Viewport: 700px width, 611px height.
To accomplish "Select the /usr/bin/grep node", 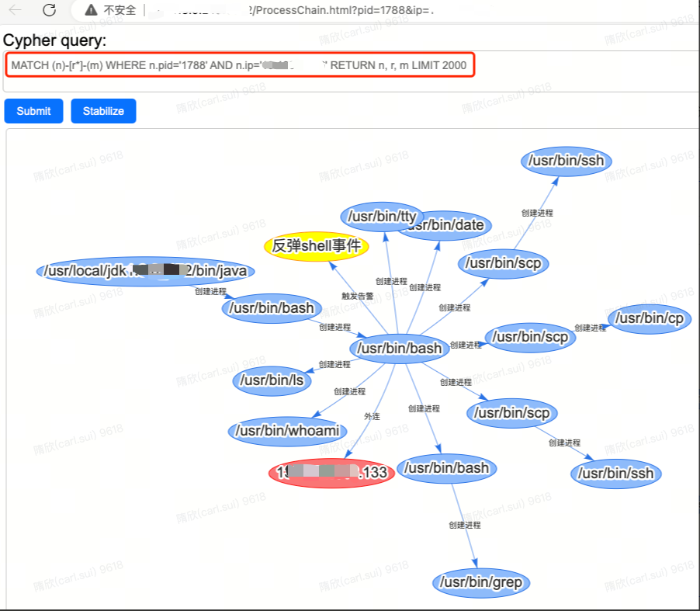I will coord(481,582).
